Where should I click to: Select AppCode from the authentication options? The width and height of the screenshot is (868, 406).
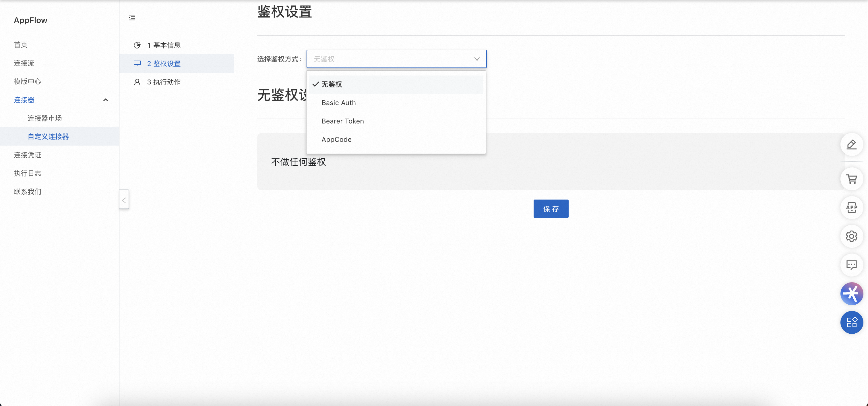336,139
